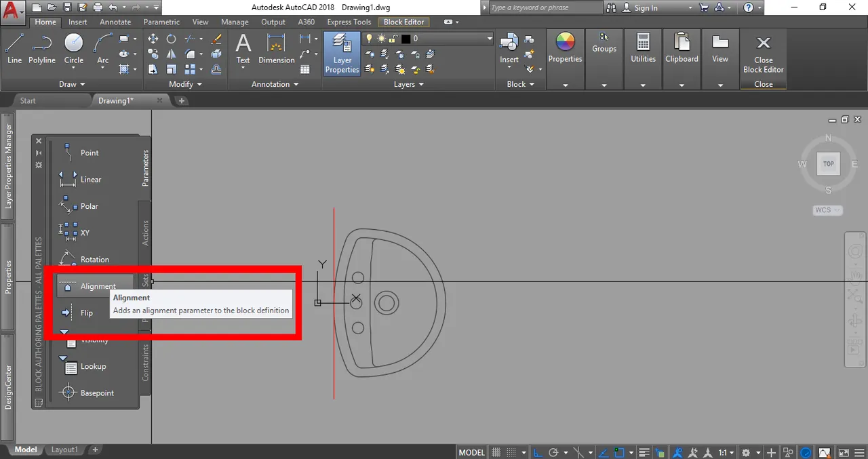Open the Constraints palette tab
868x459 pixels.
[145, 363]
